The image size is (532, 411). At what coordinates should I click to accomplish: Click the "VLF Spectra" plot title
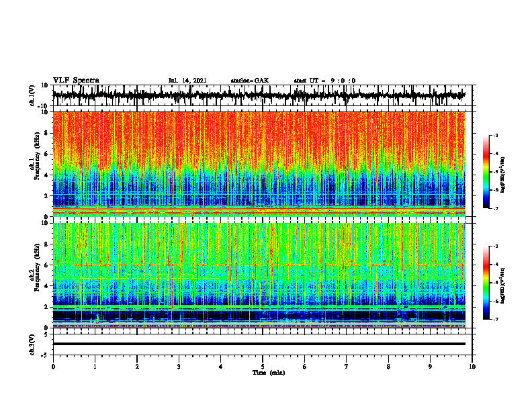76,81
